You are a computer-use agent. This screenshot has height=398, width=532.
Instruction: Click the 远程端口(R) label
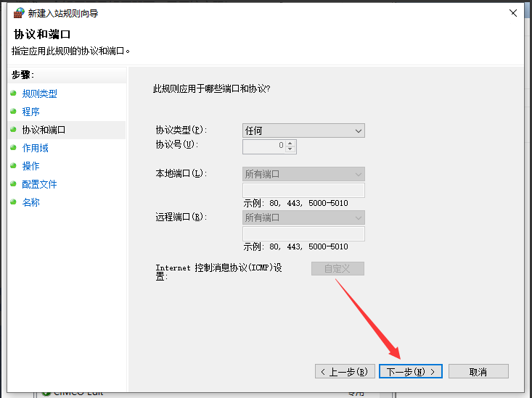[181, 217]
